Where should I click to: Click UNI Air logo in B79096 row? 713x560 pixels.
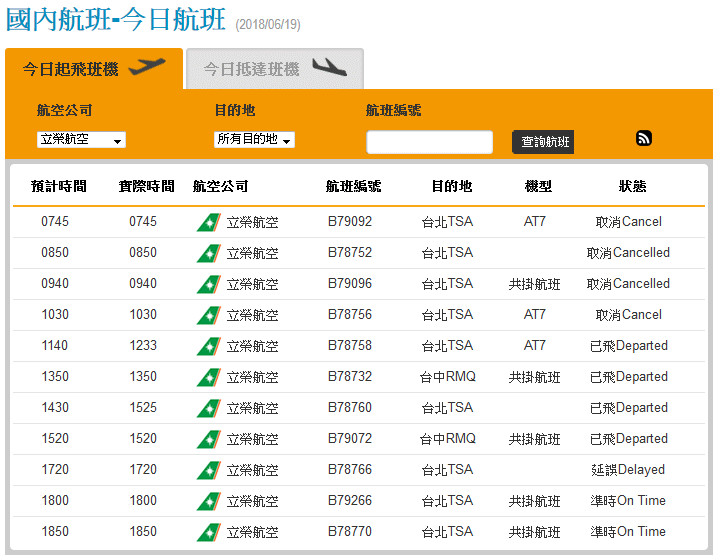(209, 284)
